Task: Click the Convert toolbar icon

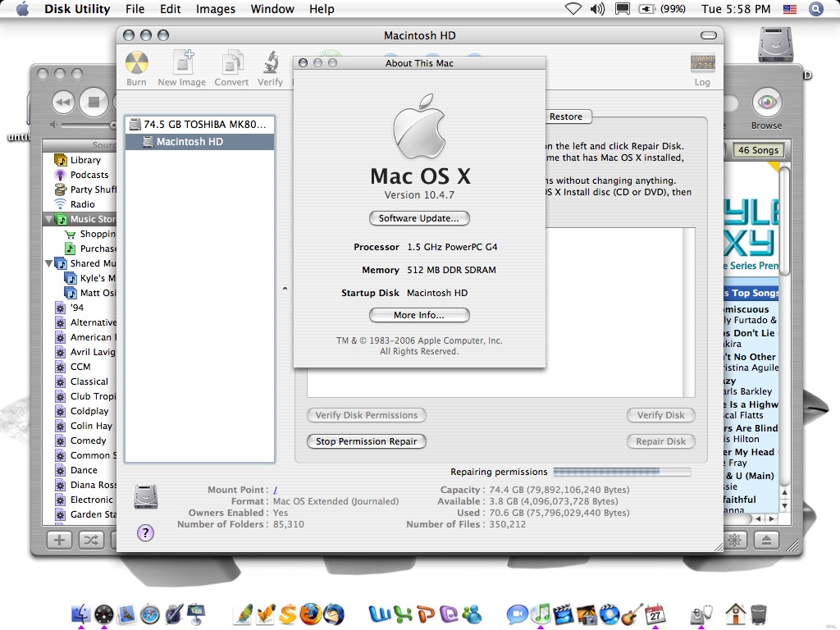Action: tap(231, 62)
